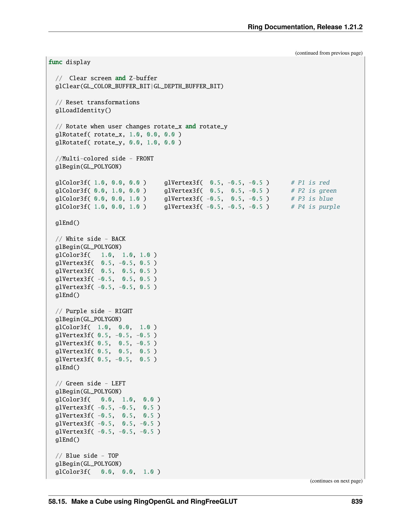This screenshot has height=532, width=411.
Task: Click the glLoadIdentity() call
Action: pyautogui.click(x=83, y=110)
